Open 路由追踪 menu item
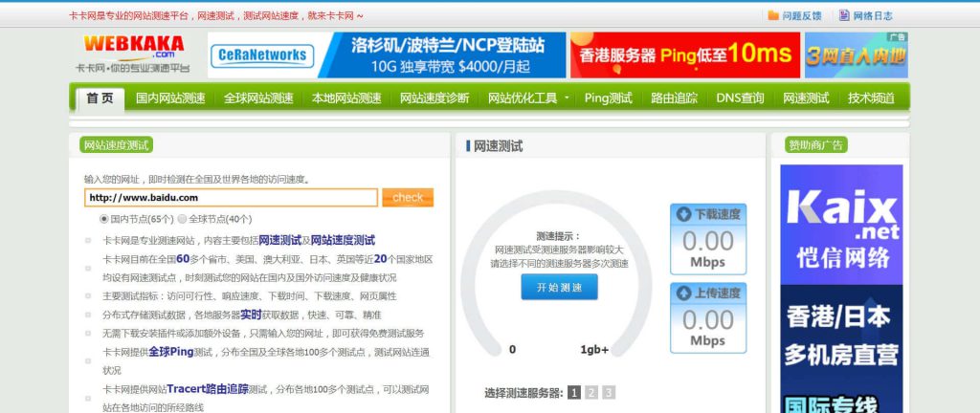980x413 pixels. click(674, 98)
